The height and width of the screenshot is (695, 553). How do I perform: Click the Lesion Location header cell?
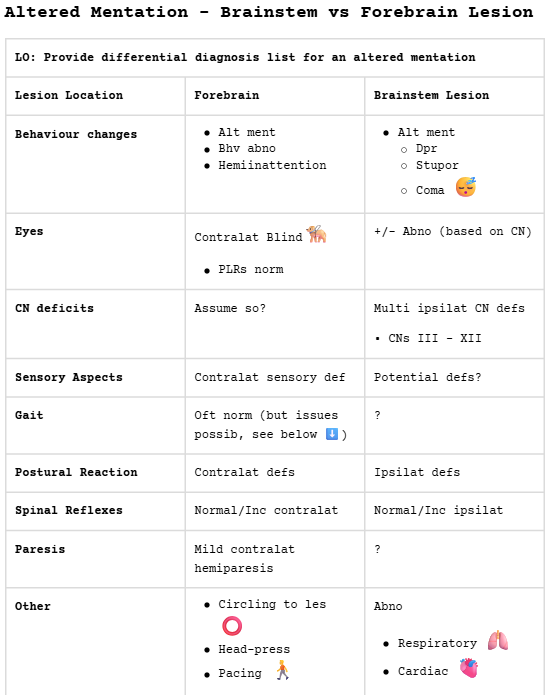click(x=95, y=96)
